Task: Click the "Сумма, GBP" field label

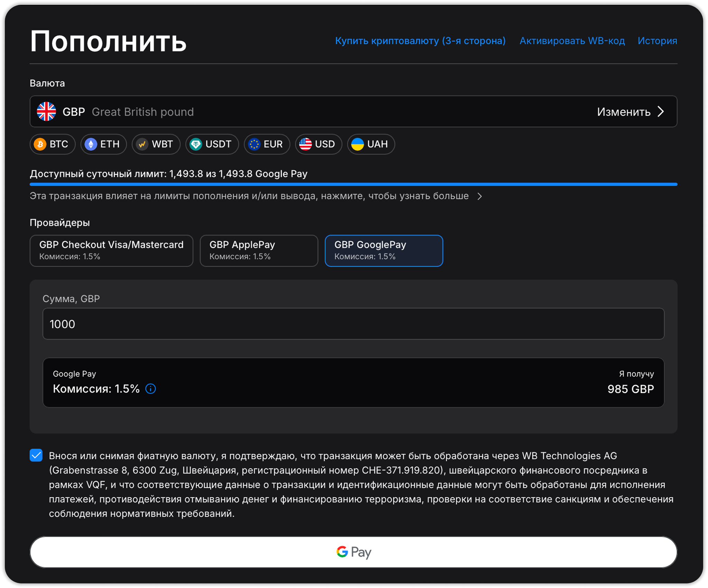Action: (x=71, y=298)
